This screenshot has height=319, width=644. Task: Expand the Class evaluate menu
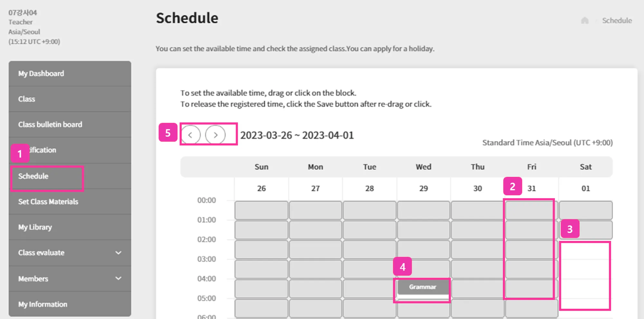tap(118, 253)
